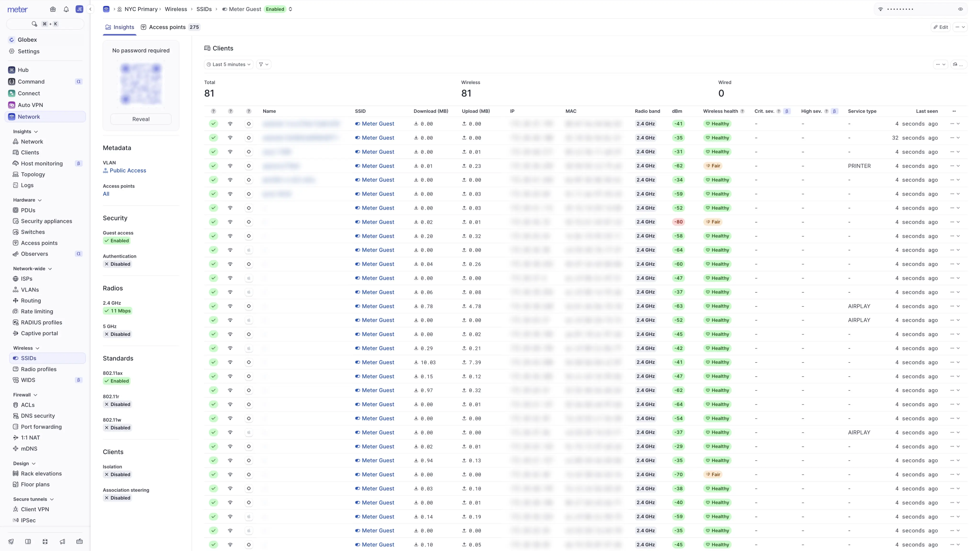Image resolution: width=980 pixels, height=551 pixels.
Task: Click the notifications bell icon
Action: 66,9
